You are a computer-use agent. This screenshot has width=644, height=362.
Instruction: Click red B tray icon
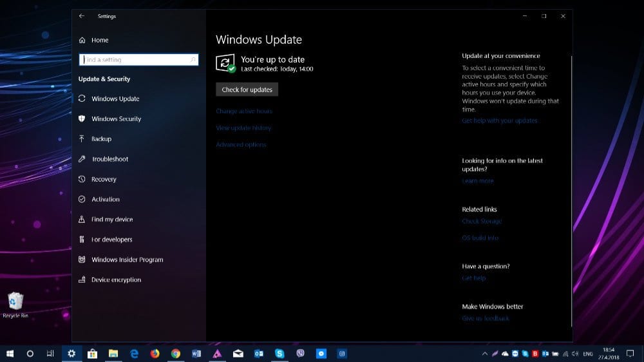click(535, 354)
